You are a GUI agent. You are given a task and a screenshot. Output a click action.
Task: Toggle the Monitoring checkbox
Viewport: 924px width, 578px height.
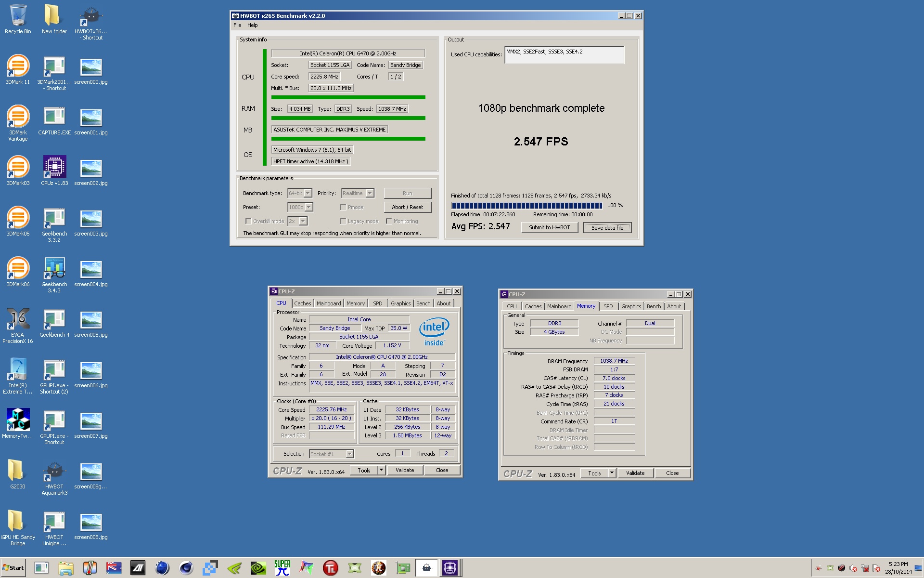click(389, 221)
